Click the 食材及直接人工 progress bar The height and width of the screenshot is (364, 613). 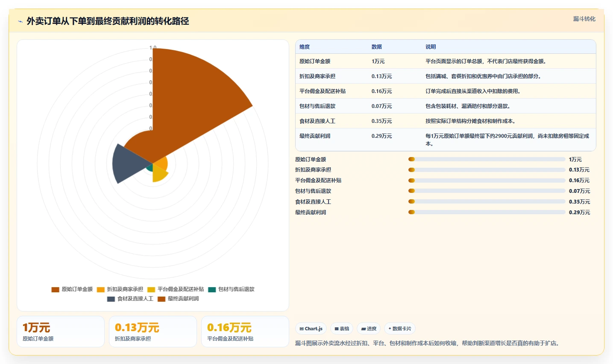pos(487,201)
